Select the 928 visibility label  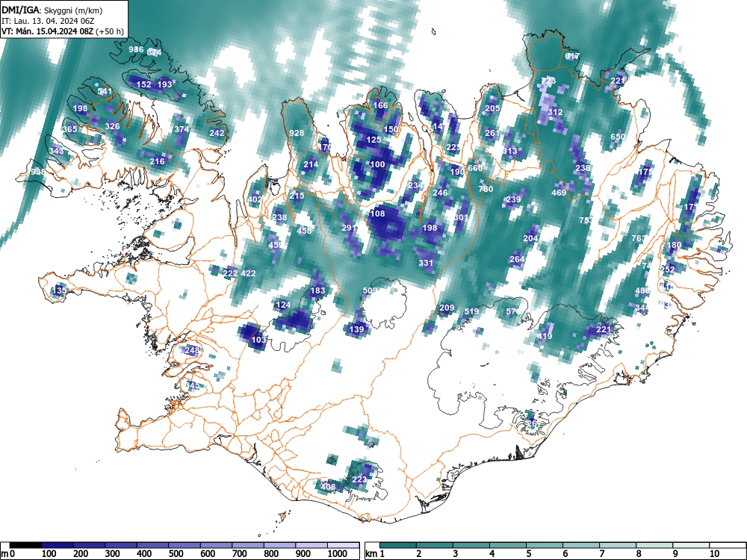(297, 133)
